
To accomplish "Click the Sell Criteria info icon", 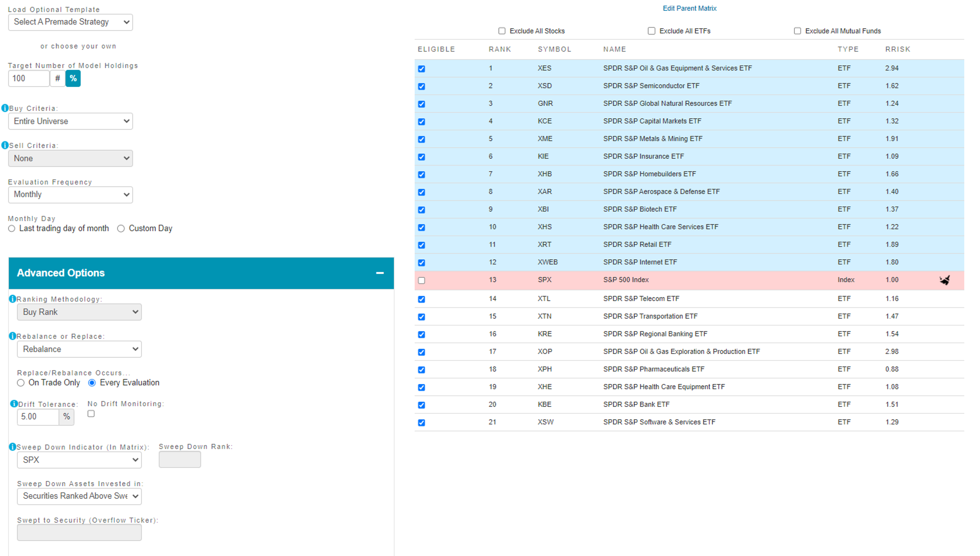I will pyautogui.click(x=5, y=145).
